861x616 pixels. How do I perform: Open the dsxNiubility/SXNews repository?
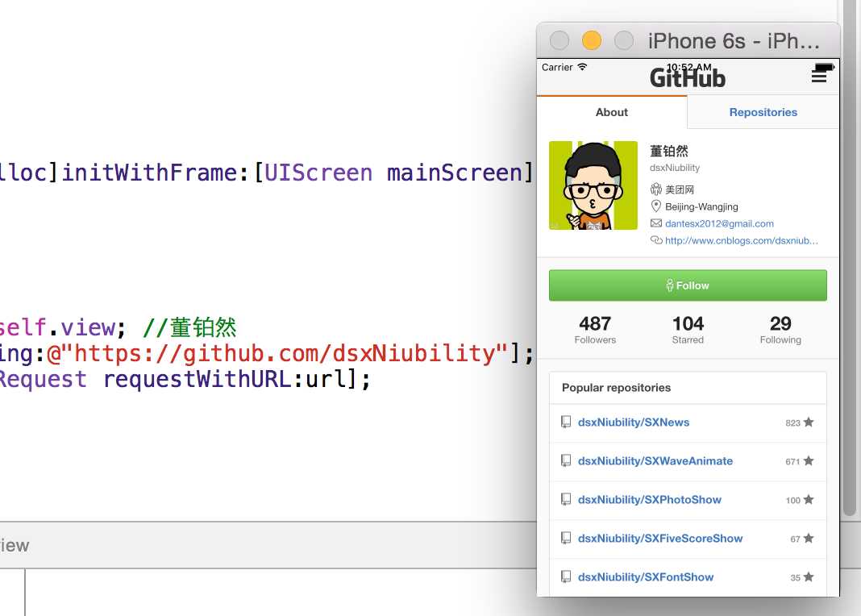(x=633, y=422)
